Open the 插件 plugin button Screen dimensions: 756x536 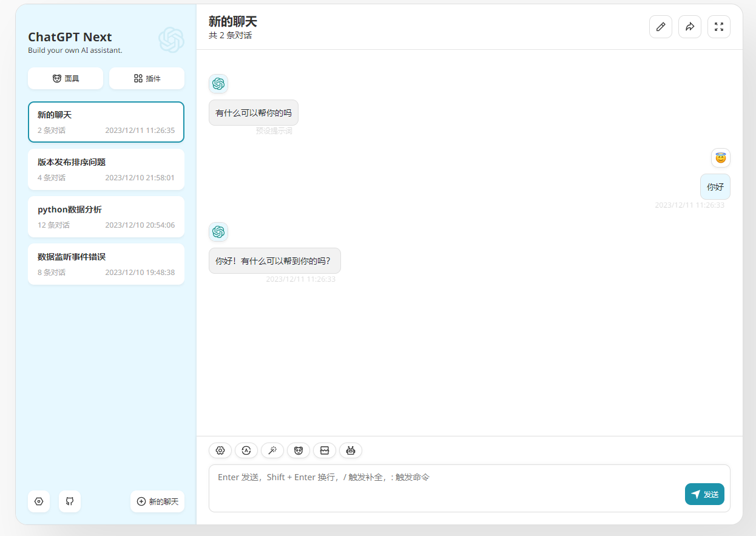click(x=147, y=78)
